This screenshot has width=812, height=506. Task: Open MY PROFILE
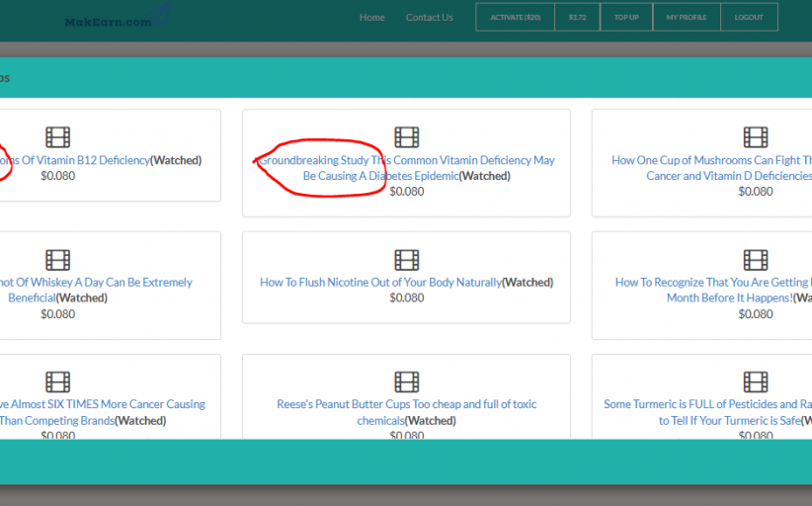coord(686,18)
